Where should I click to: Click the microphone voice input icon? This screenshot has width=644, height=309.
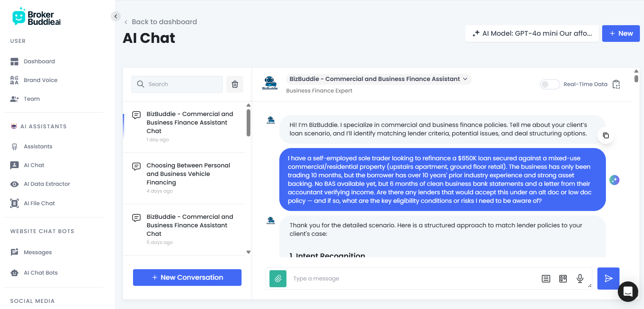[x=580, y=279]
